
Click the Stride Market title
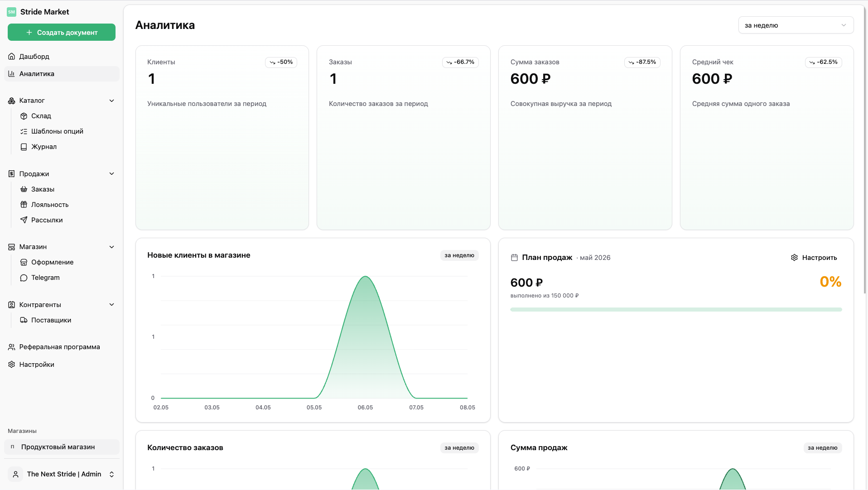[x=44, y=12]
